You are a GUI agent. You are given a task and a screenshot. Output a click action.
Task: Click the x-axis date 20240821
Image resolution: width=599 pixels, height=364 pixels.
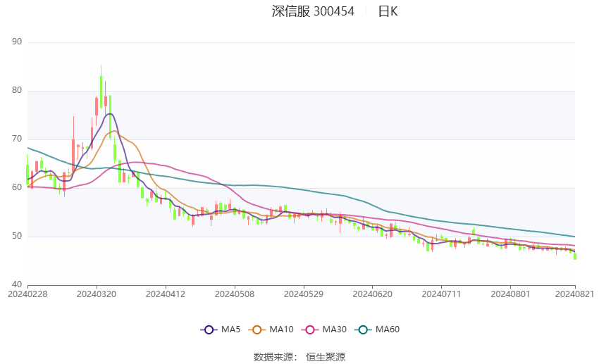click(574, 294)
